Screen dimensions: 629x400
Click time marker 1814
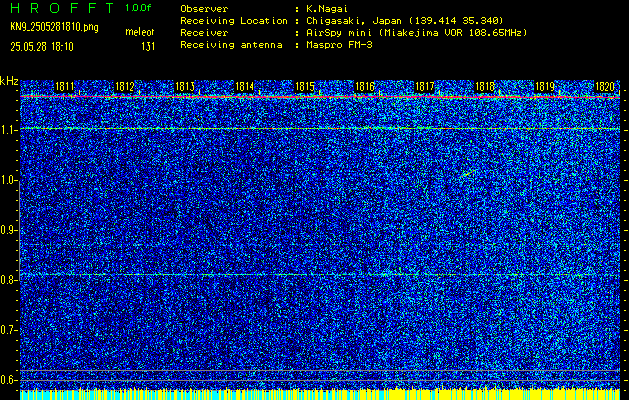[x=244, y=86]
